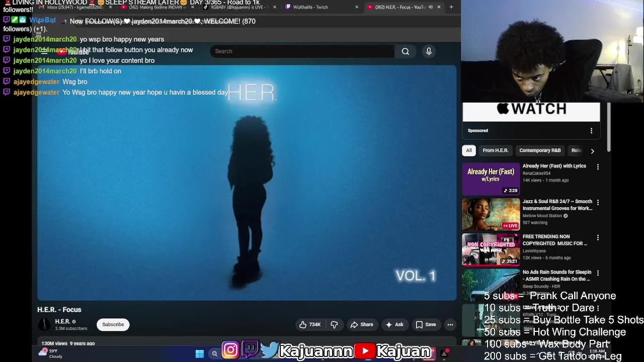Open a new browser tab with plus icon
The width and height of the screenshot is (644, 362).
(x=451, y=7)
